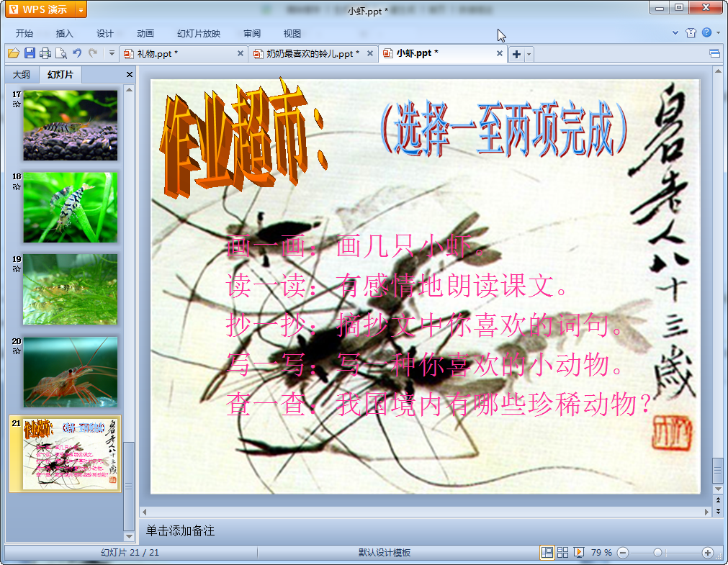Expand the quick access toolbar options
This screenshot has width=728, height=565.
tap(112, 53)
